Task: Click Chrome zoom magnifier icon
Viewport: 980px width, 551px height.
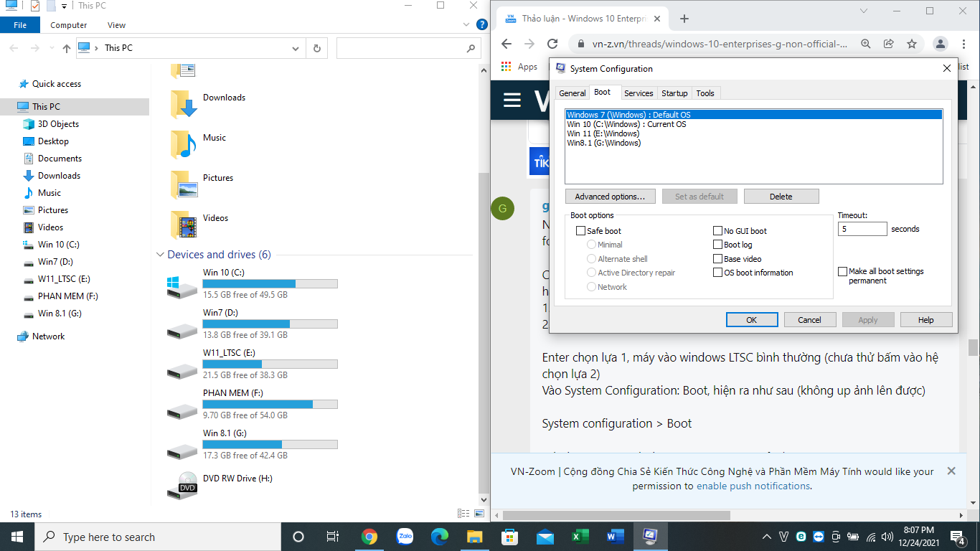Action: 866,44
